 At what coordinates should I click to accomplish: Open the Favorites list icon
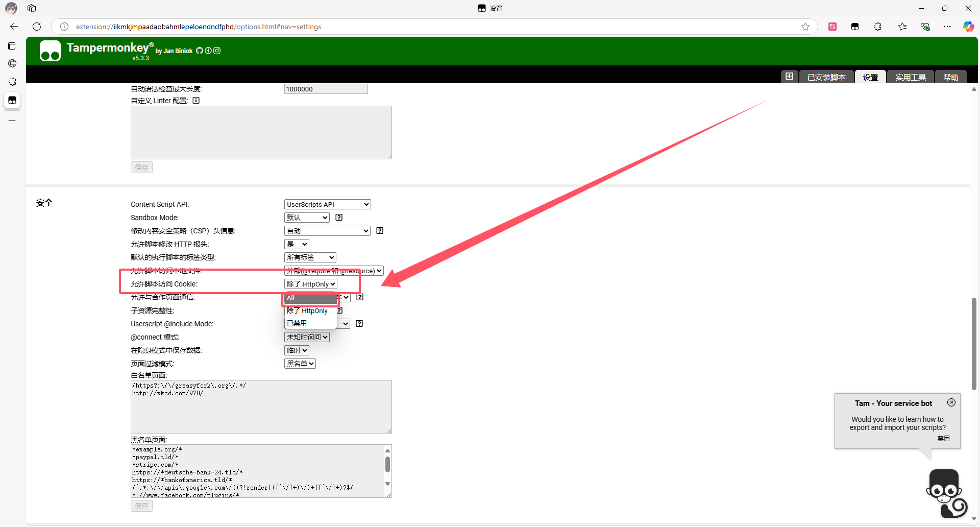pyautogui.click(x=902, y=27)
